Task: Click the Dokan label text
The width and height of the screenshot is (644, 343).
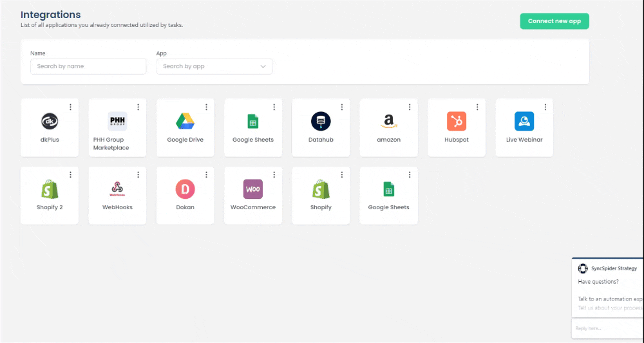Action: pos(185,207)
